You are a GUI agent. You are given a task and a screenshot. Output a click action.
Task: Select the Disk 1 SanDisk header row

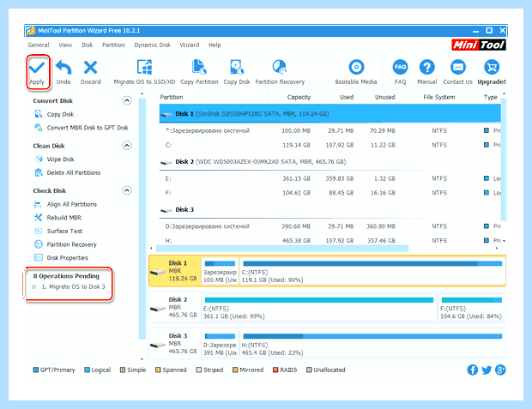329,114
